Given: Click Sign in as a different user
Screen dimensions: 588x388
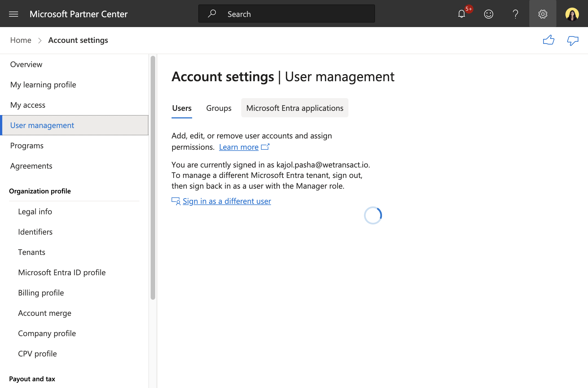Looking at the screenshot, I should [227, 201].
